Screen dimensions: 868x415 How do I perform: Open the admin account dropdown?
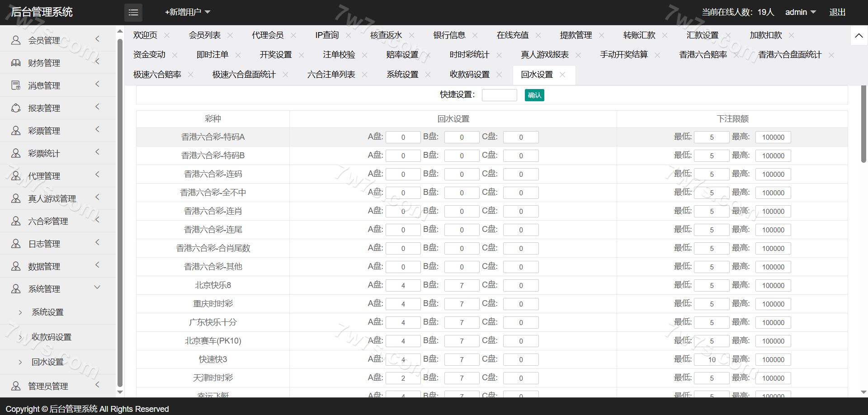click(800, 12)
